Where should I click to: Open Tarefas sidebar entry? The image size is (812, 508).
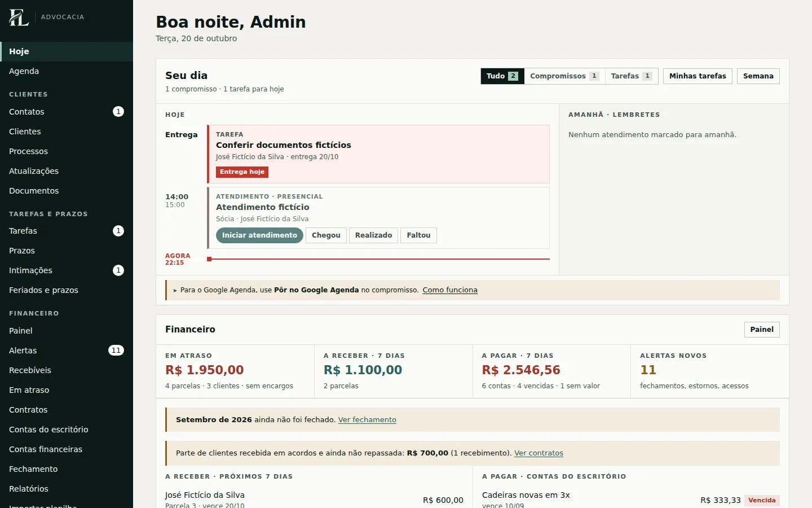click(67, 231)
